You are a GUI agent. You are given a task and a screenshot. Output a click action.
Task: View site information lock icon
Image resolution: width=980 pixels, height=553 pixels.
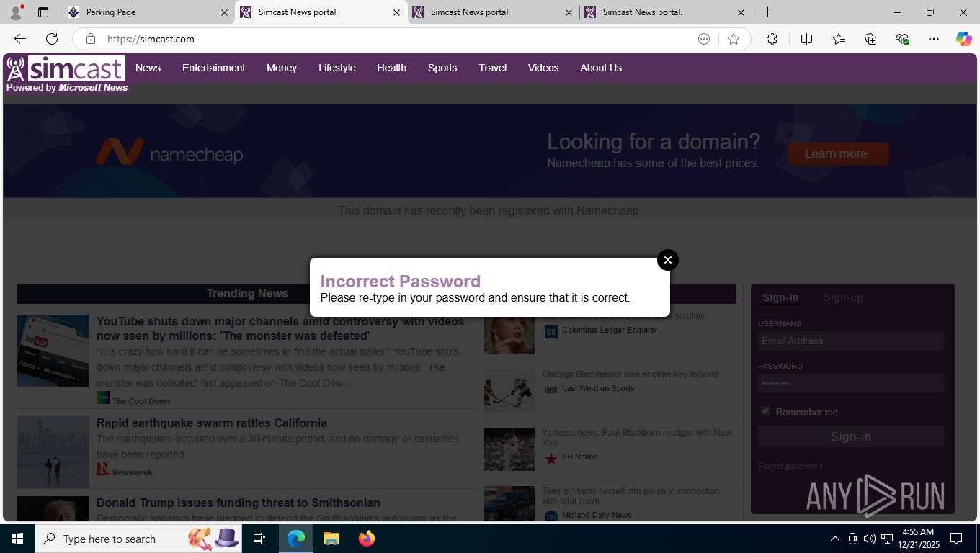point(90,39)
